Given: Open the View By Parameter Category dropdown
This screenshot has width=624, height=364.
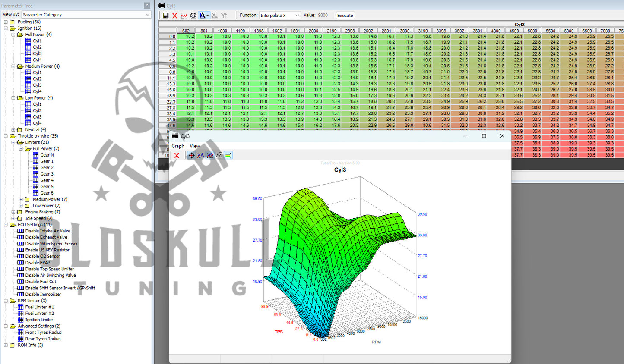Looking at the screenshot, I should coord(86,15).
